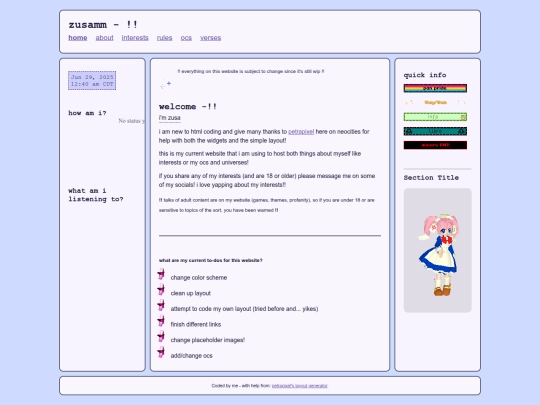The height and width of the screenshot is (405, 540).
Task: Open the verses page
Action: click(210, 38)
